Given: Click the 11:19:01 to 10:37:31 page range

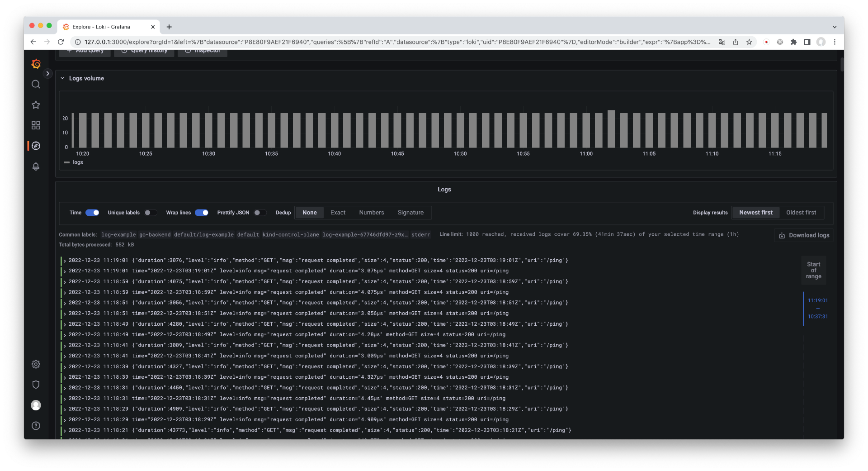Looking at the screenshot, I should tap(817, 309).
